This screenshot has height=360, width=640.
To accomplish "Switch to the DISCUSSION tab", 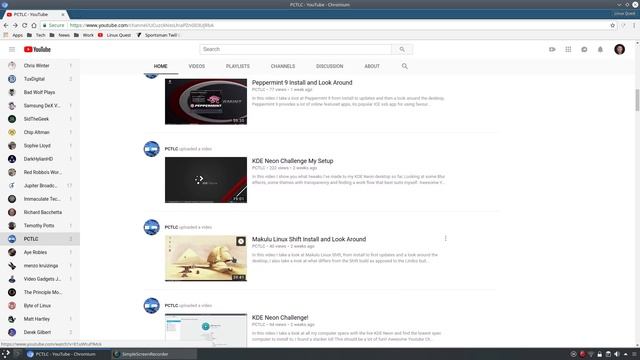I will click(329, 66).
